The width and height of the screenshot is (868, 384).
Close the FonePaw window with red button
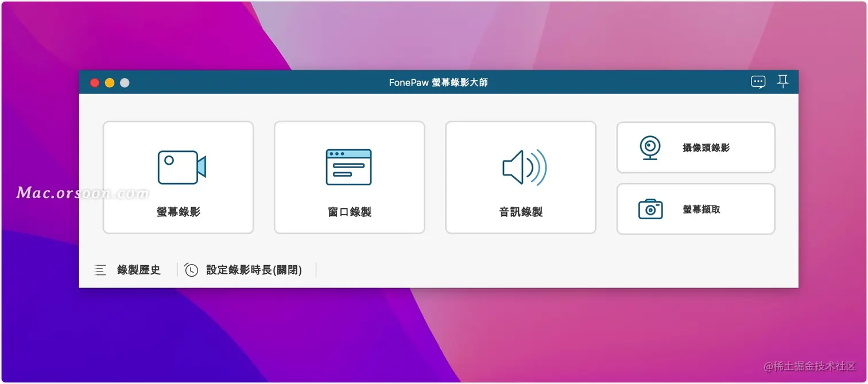(x=95, y=83)
